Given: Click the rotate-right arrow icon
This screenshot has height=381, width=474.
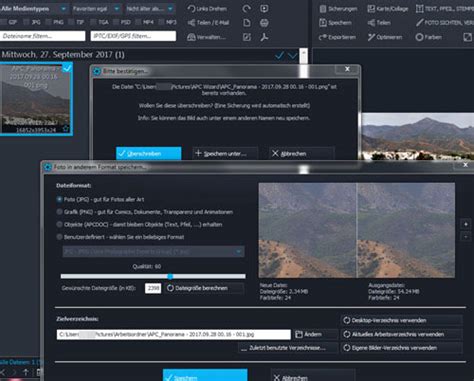Looking at the screenshot, I should [247, 9].
